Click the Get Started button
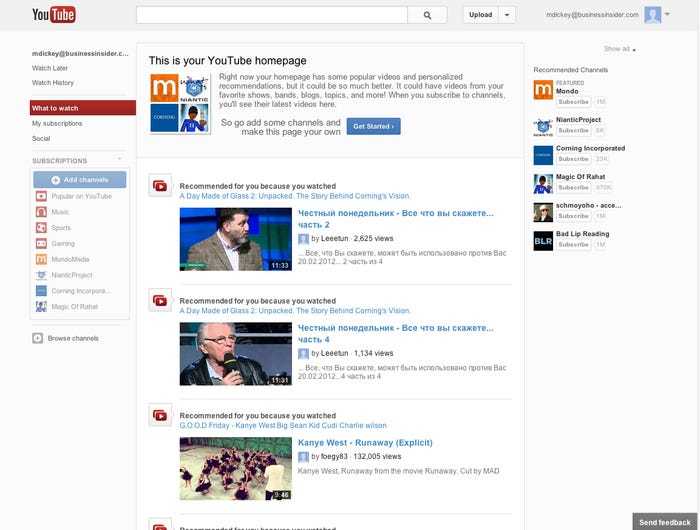Viewport: 700px width, 530px height. (374, 126)
